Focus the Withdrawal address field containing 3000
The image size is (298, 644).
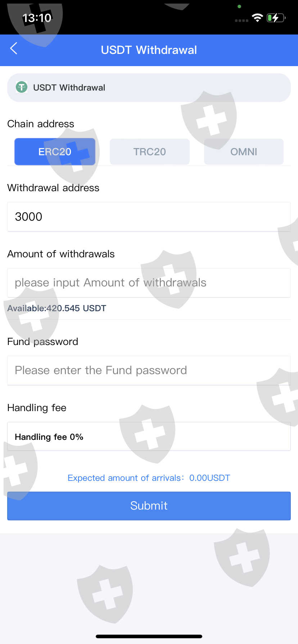click(149, 217)
